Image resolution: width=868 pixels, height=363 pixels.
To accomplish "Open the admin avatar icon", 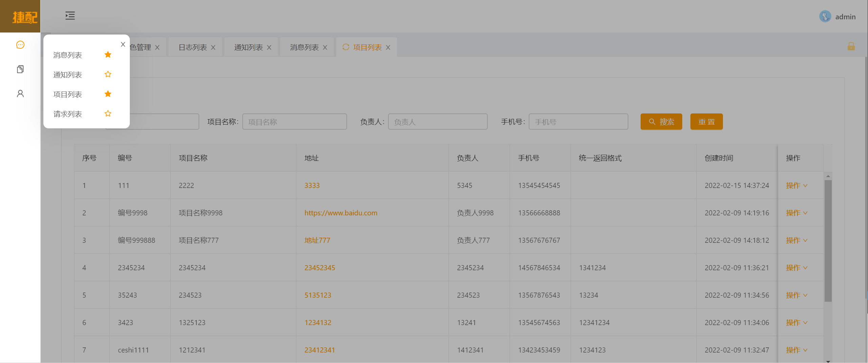I will [825, 16].
